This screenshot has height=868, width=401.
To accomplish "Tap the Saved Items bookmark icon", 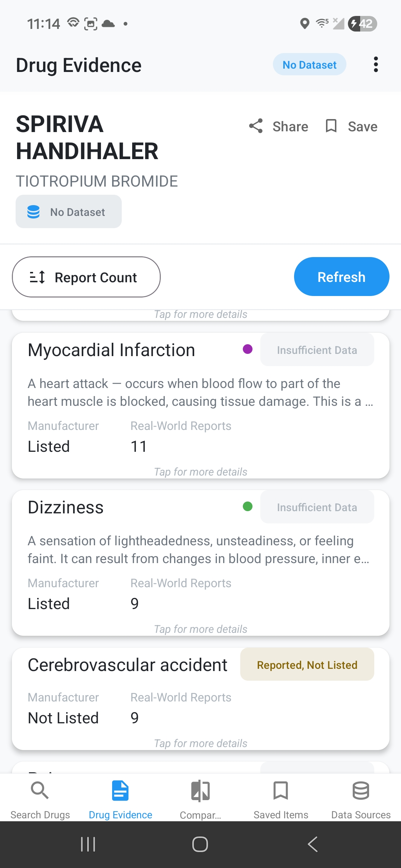I will coord(281,790).
